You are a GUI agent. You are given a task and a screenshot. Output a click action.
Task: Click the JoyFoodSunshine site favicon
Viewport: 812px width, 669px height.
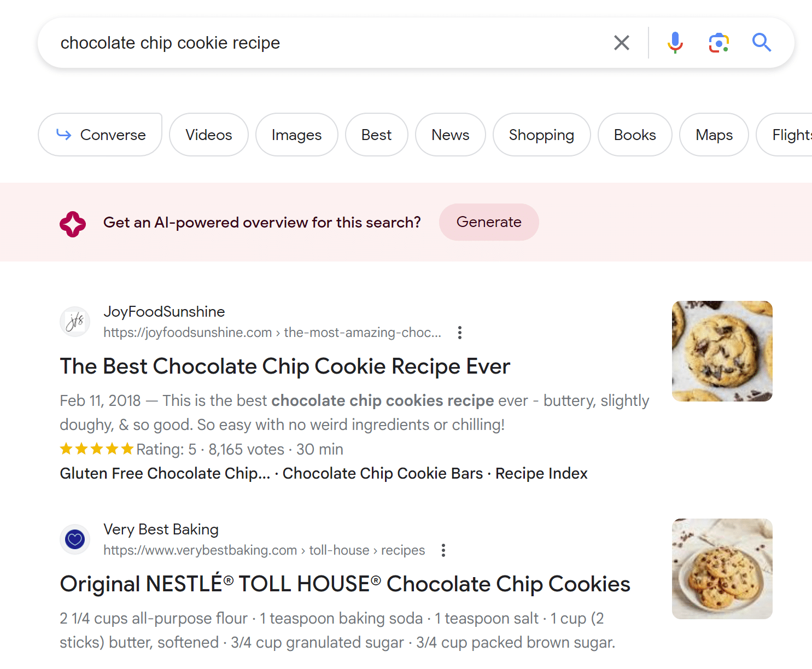(75, 322)
